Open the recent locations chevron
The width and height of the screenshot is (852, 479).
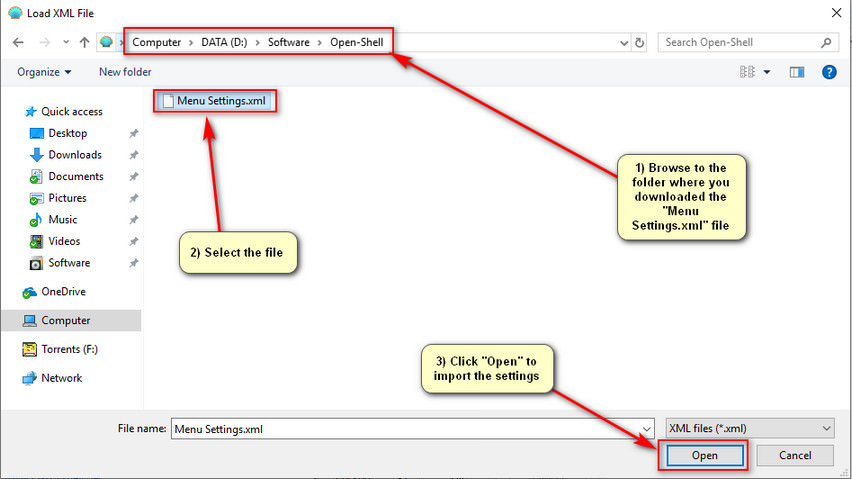point(66,42)
